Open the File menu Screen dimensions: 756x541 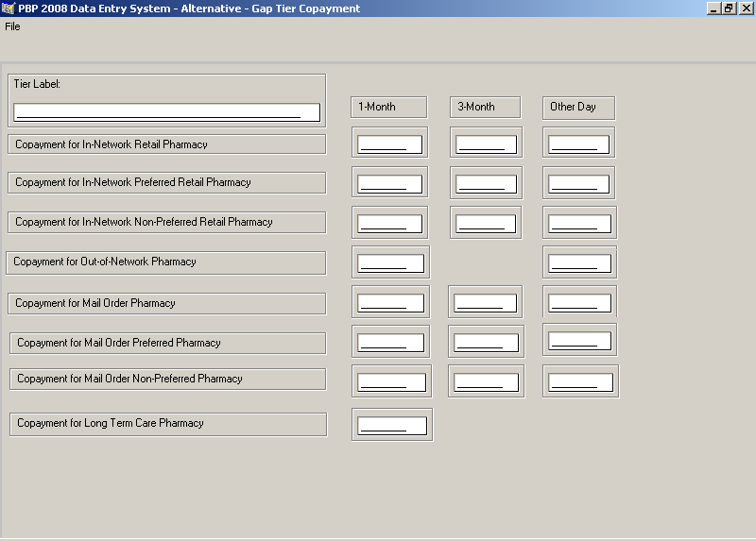click(12, 26)
